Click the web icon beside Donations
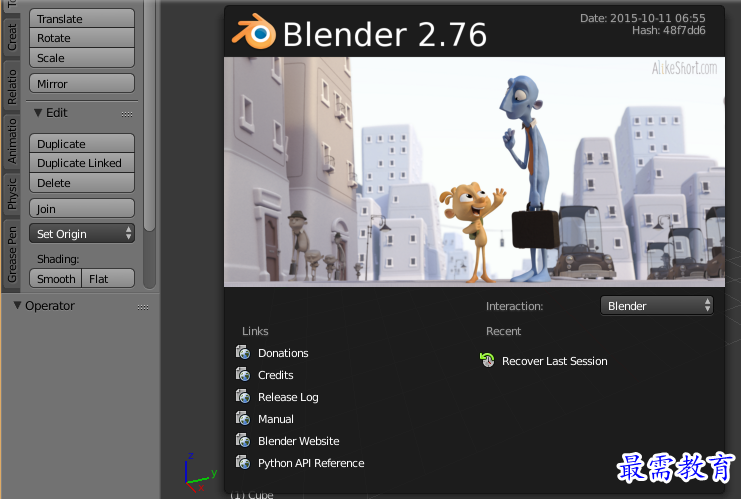Image resolution: width=741 pixels, height=499 pixels. (x=243, y=353)
